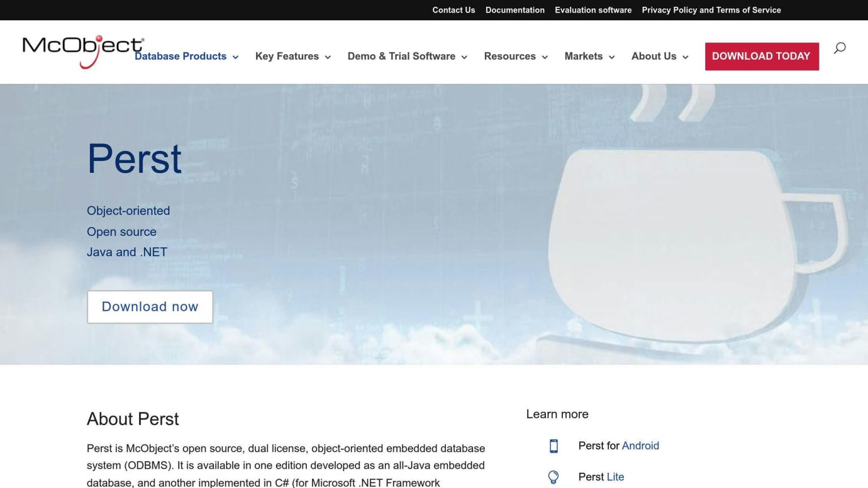
Task: Click the Download now button
Action: 150,307
